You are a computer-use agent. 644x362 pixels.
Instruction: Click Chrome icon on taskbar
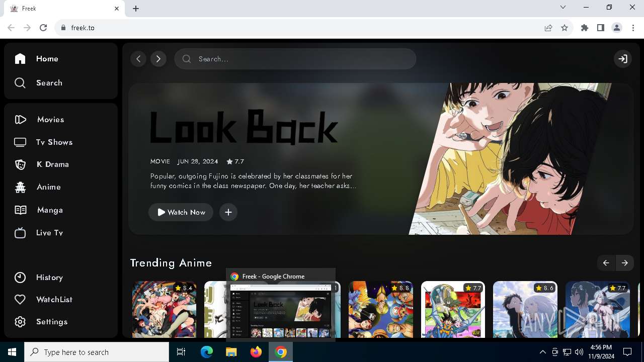point(281,352)
